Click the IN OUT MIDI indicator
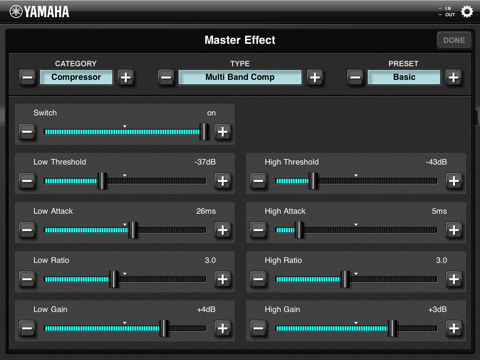The image size is (480, 360). point(447,12)
